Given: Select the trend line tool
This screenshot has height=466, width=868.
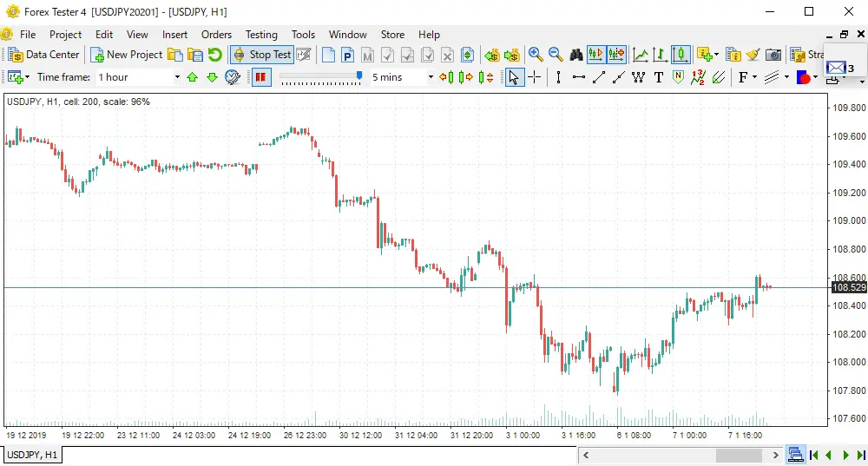Looking at the screenshot, I should 598,77.
